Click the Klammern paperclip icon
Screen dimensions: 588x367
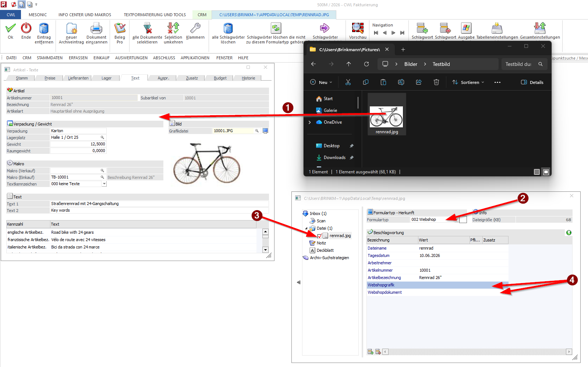tap(195, 28)
